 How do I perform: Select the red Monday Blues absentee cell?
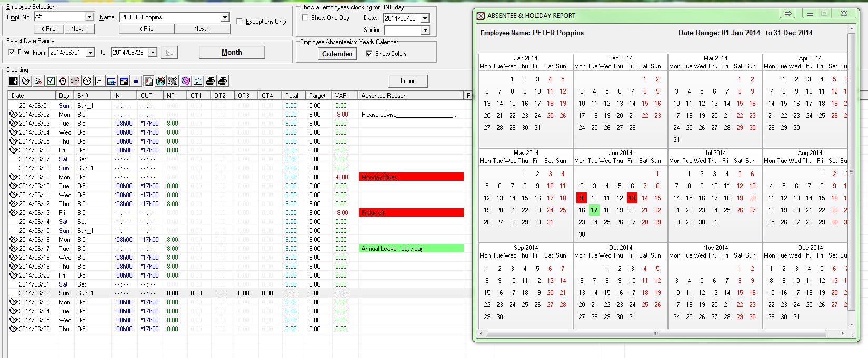click(x=411, y=177)
